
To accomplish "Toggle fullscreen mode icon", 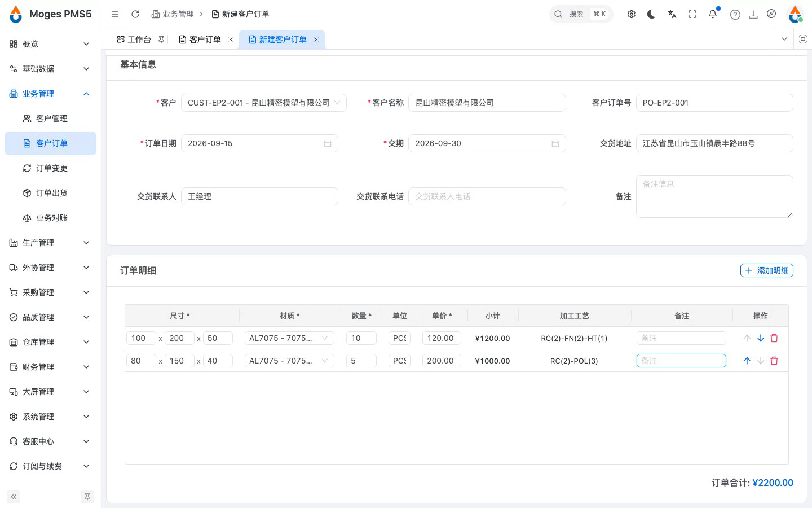I will [x=692, y=14].
